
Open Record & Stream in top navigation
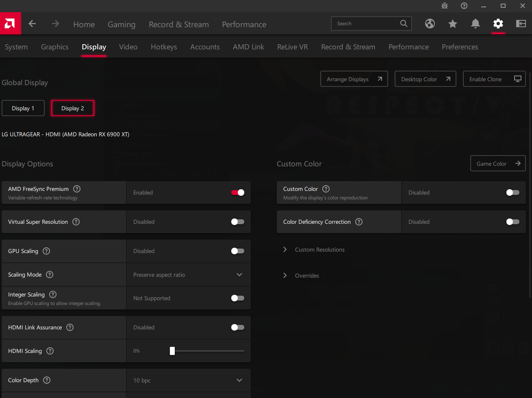point(179,24)
